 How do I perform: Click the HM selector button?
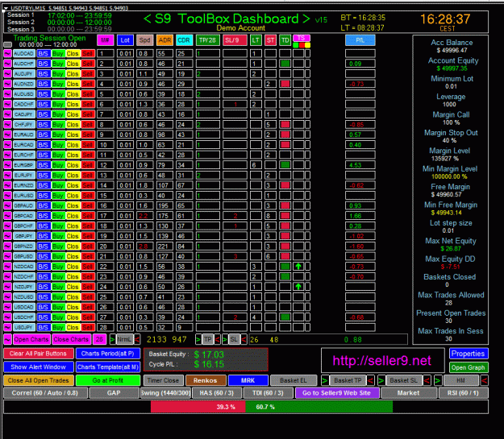pyautogui.click(x=460, y=380)
